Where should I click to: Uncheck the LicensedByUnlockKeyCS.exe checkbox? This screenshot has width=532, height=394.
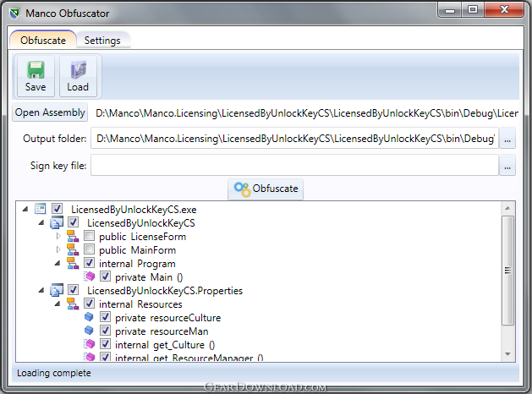click(x=57, y=209)
